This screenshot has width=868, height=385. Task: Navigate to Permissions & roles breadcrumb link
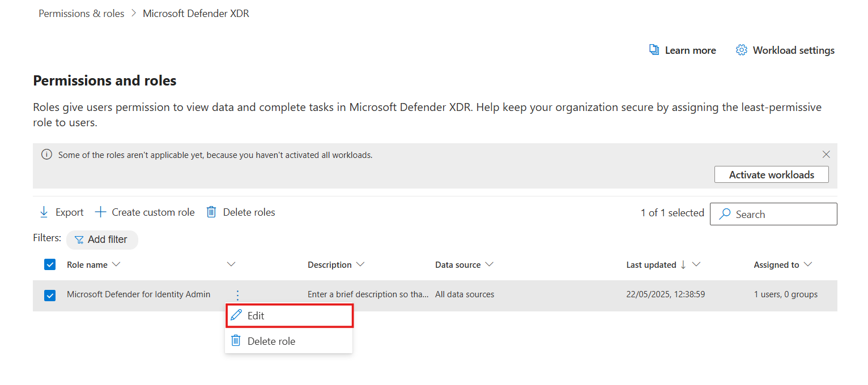(81, 13)
